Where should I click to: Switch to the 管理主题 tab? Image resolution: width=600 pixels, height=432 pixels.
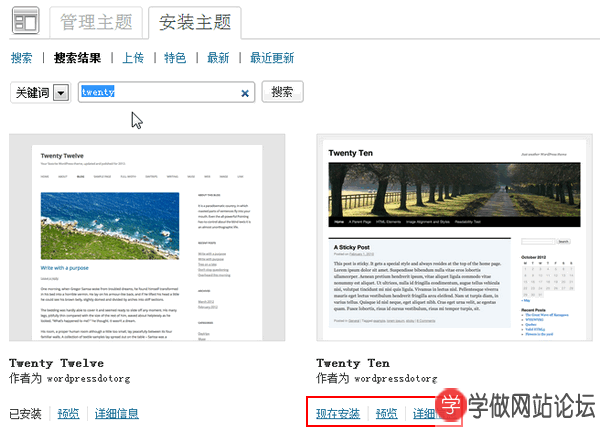click(x=98, y=22)
